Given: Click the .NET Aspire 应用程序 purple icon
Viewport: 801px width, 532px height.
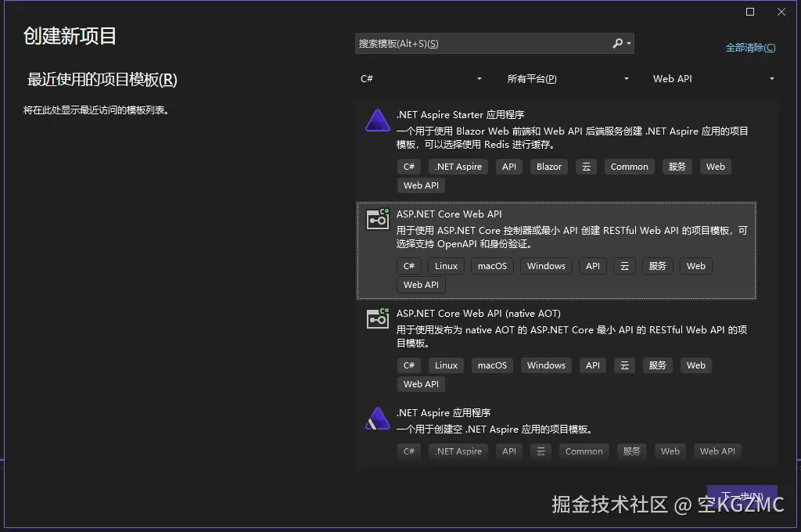Looking at the screenshot, I should coord(377,419).
